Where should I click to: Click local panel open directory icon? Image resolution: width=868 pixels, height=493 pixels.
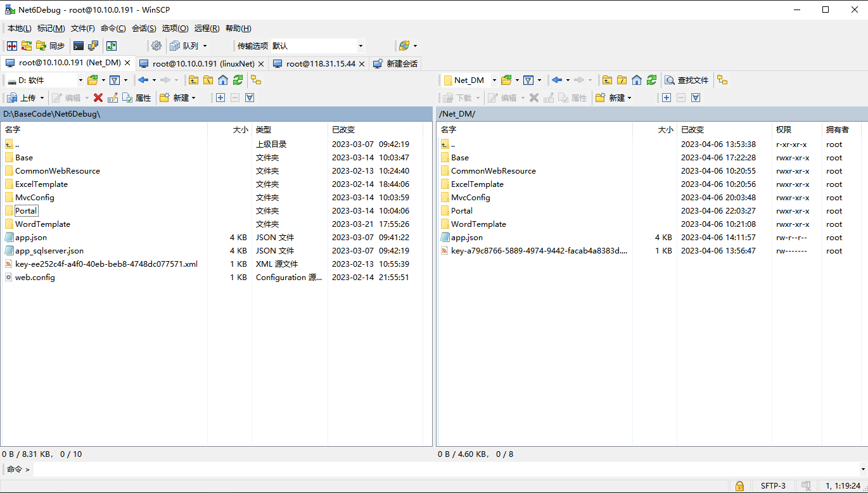[x=93, y=80]
